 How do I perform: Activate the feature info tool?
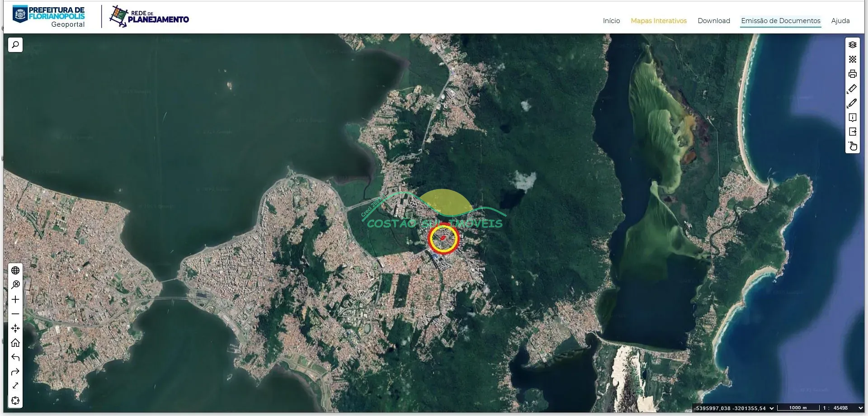pyautogui.click(x=852, y=118)
